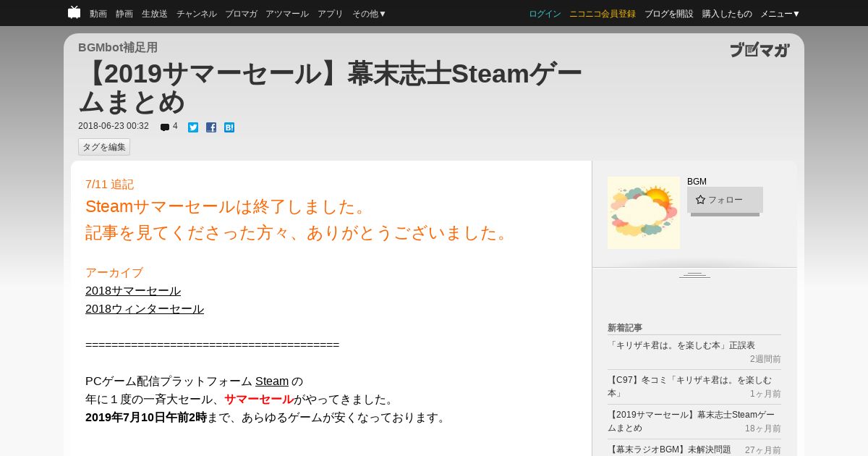Click ブログを開設 link

point(669,14)
